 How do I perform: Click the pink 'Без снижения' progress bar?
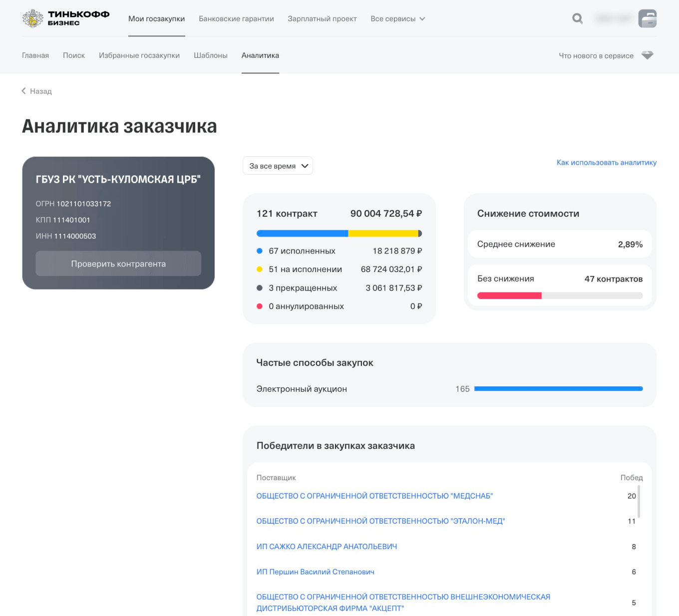(x=509, y=296)
